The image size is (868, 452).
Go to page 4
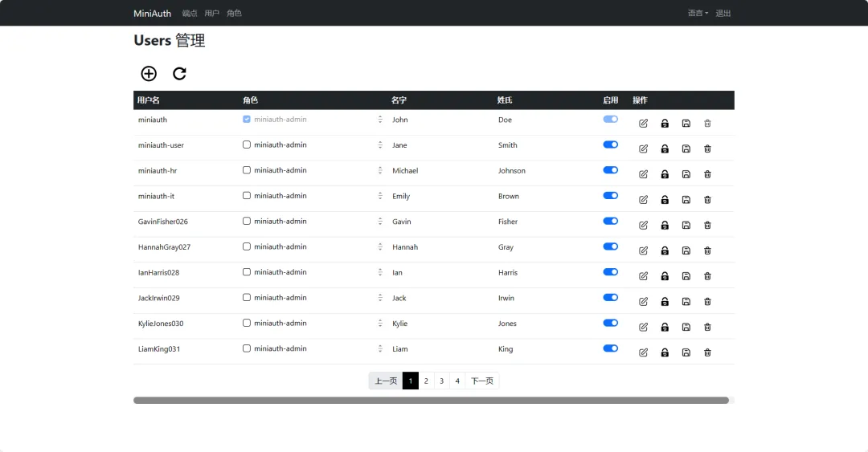pos(457,381)
